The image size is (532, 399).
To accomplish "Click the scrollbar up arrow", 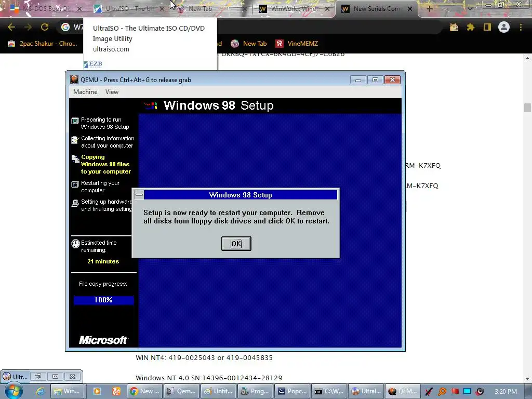I will [x=527, y=58].
